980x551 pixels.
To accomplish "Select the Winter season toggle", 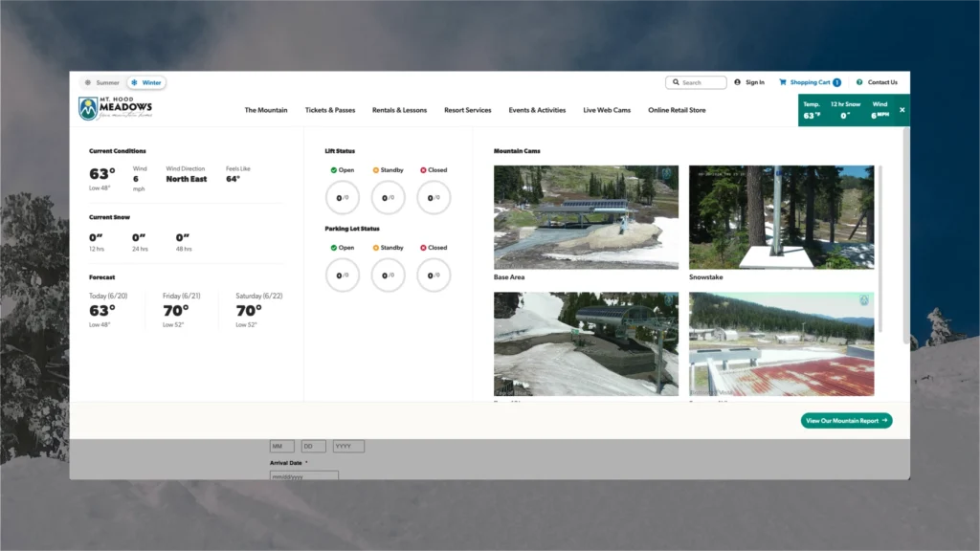I will pos(145,82).
